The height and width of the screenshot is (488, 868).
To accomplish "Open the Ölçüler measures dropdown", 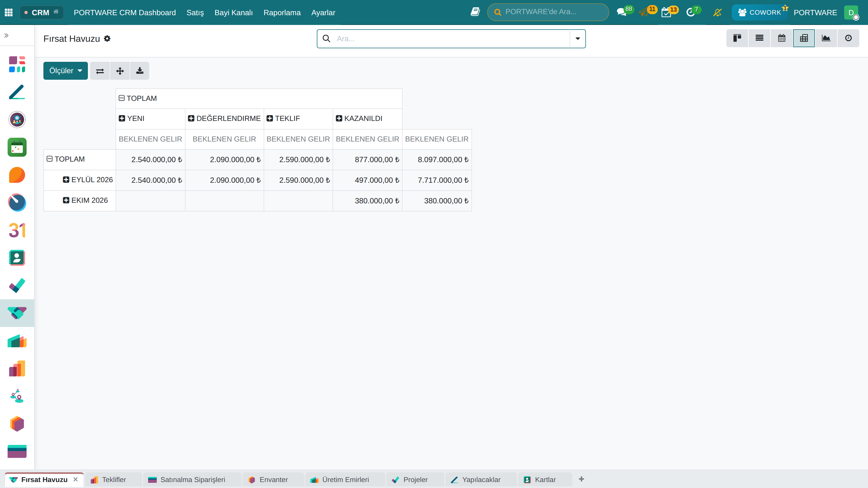I will point(65,71).
